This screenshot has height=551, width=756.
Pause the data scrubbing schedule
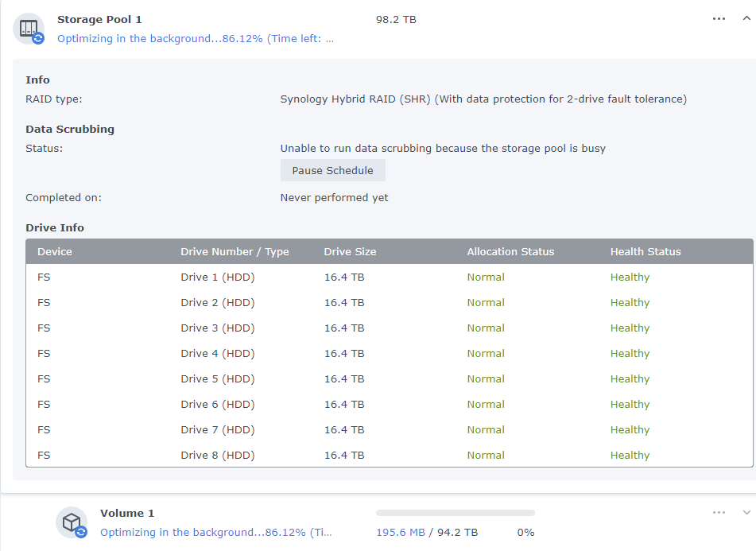332,170
